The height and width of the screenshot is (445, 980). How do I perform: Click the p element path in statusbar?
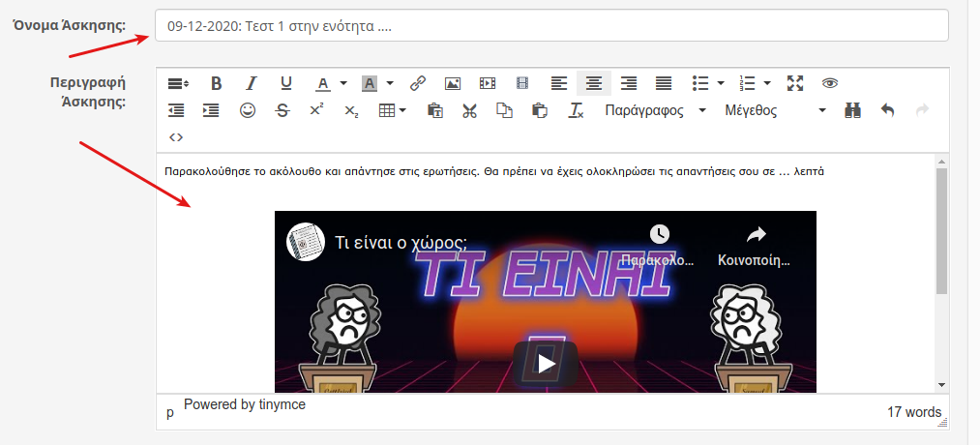(x=169, y=412)
